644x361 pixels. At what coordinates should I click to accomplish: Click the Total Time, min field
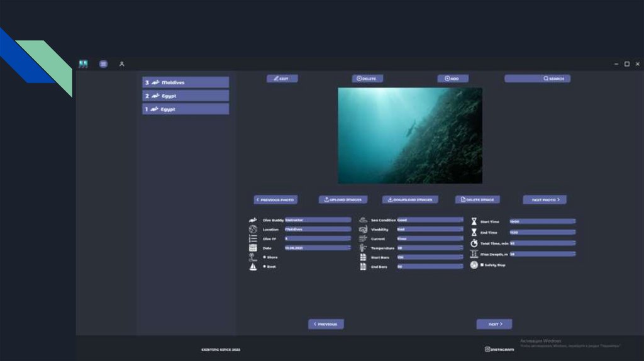pos(543,243)
